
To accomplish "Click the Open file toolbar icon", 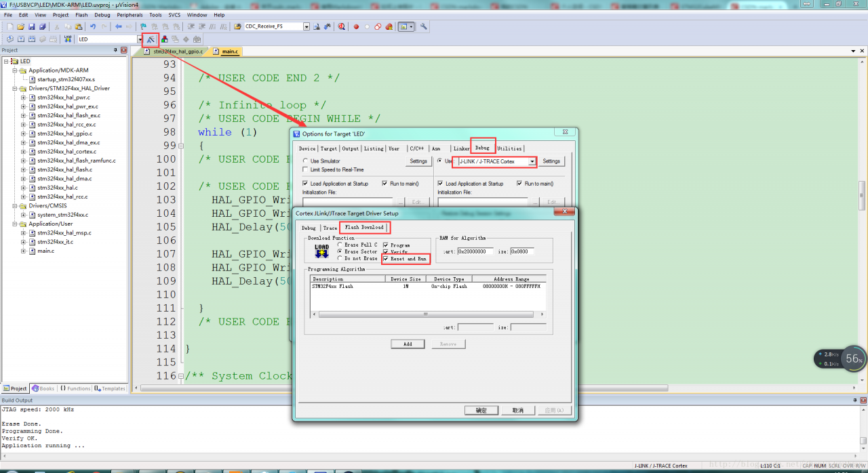I will pos(20,26).
